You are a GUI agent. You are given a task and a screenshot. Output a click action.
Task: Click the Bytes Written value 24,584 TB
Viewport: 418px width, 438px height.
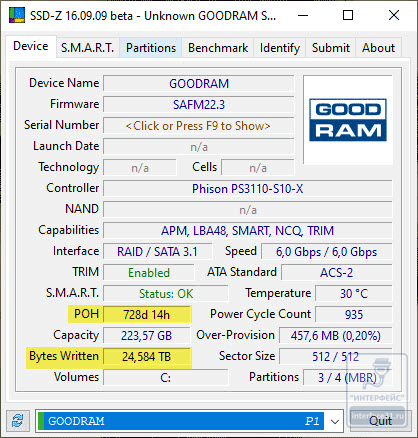point(147,357)
